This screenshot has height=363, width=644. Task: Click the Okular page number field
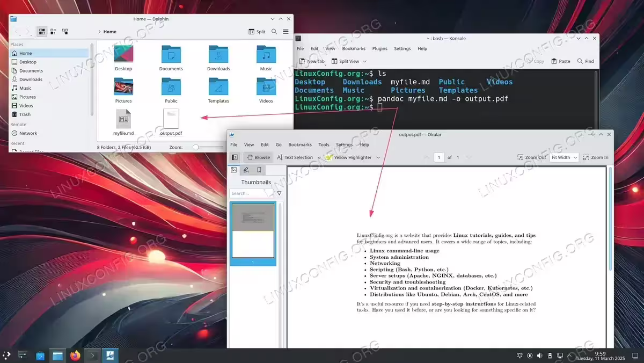click(439, 157)
